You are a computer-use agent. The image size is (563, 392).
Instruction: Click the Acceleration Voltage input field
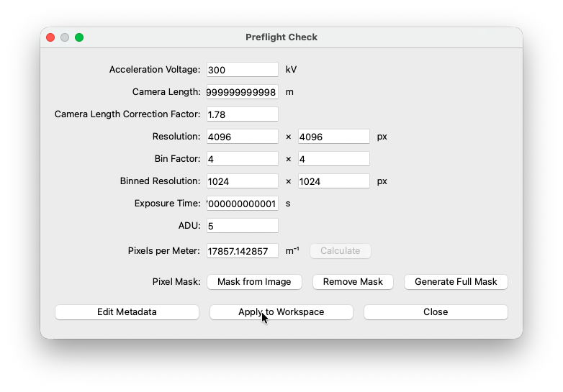coord(243,70)
